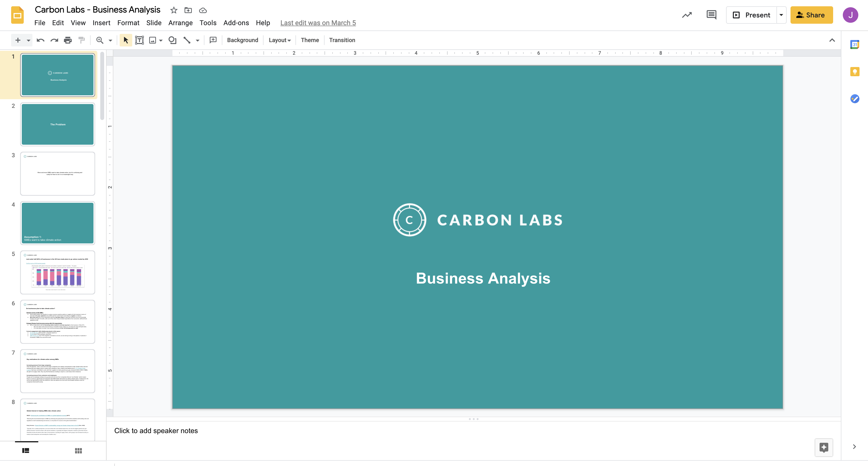Add a new slide with plus button
This screenshot has width=868, height=466.
pos(18,40)
